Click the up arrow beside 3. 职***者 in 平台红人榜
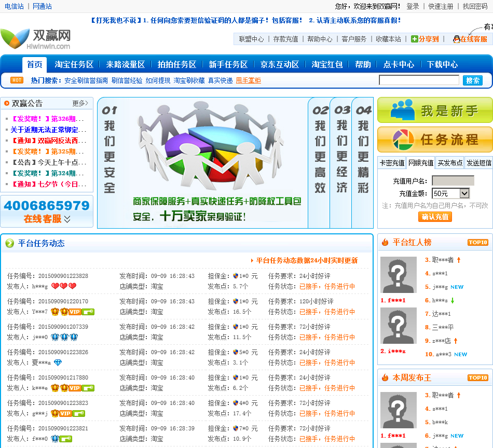Image resolution: width=493 pixels, height=448 pixels. (x=459, y=260)
